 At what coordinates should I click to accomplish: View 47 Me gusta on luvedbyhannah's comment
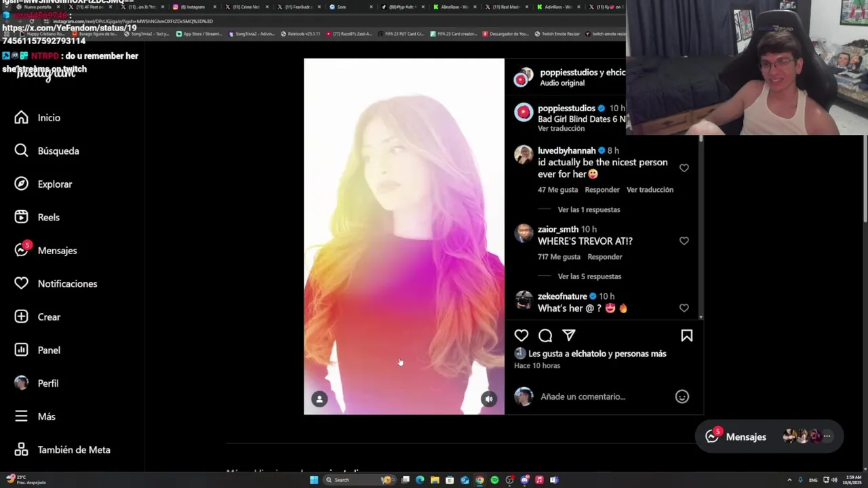coord(558,190)
